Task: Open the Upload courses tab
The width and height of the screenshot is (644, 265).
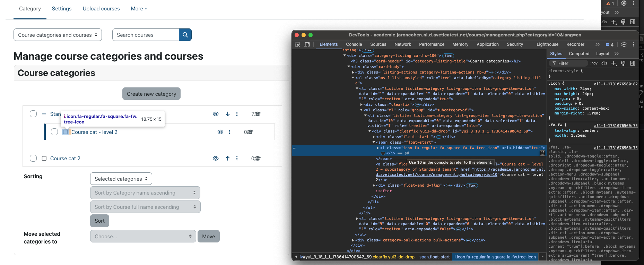Action: coord(101,9)
